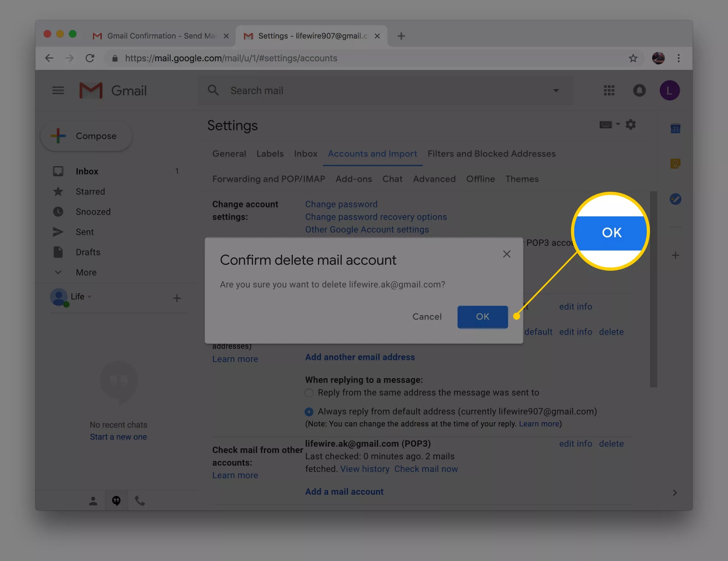Image resolution: width=728 pixels, height=561 pixels.
Task: Switch to the Filters and Blocked Addresses tab
Action: pos(492,154)
